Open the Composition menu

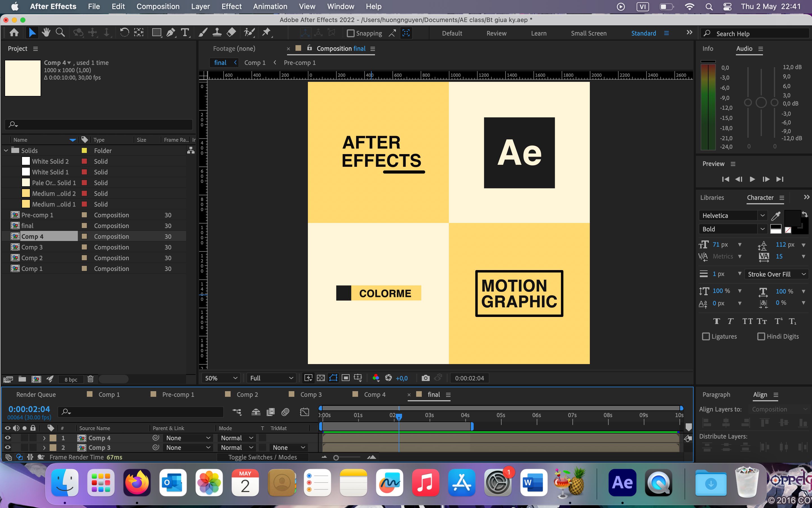pos(158,6)
